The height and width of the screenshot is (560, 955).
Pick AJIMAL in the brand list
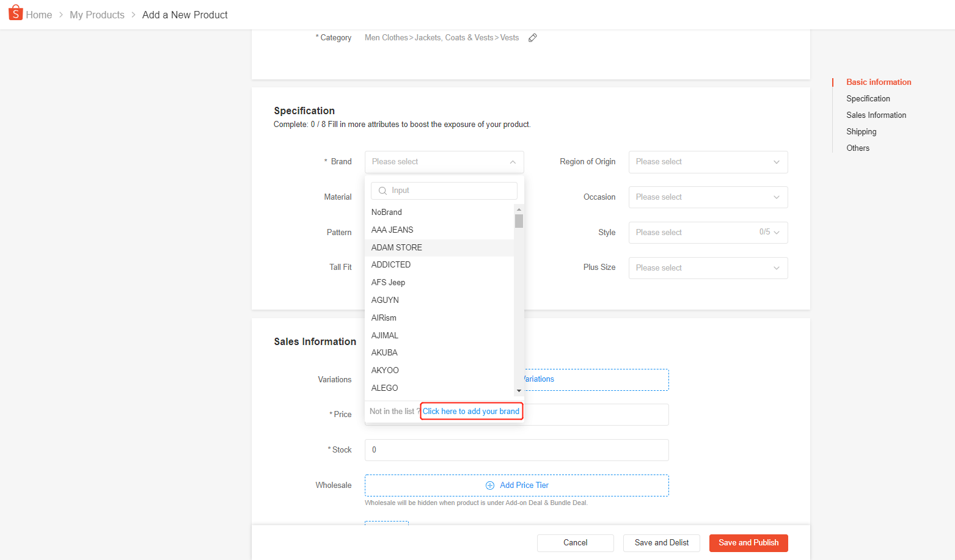pyautogui.click(x=439, y=335)
